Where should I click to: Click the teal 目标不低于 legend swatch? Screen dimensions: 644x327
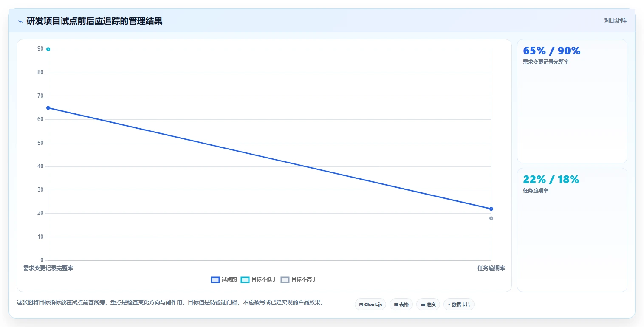(x=245, y=279)
